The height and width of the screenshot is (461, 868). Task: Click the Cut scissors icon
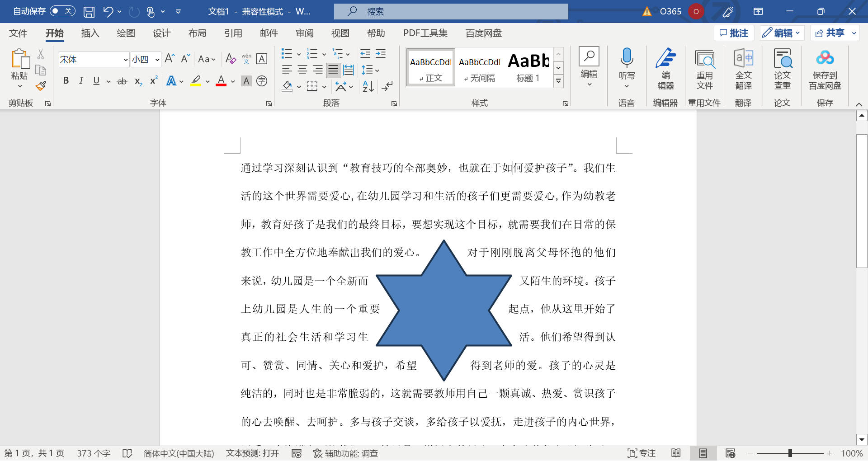coord(41,54)
